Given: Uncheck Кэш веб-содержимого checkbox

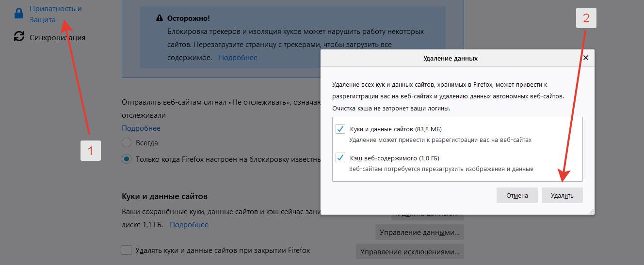Looking at the screenshot, I should click(x=340, y=158).
